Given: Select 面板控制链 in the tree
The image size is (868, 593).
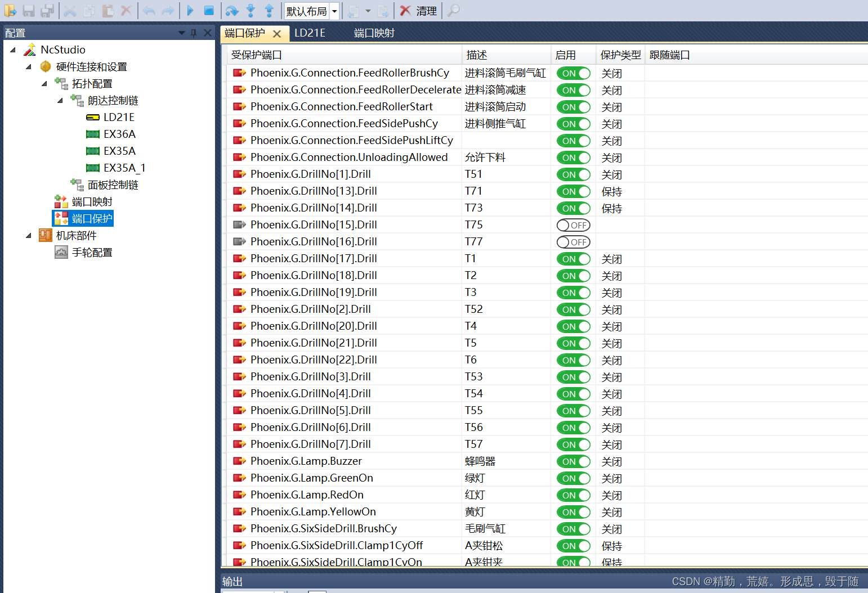Looking at the screenshot, I should point(113,185).
